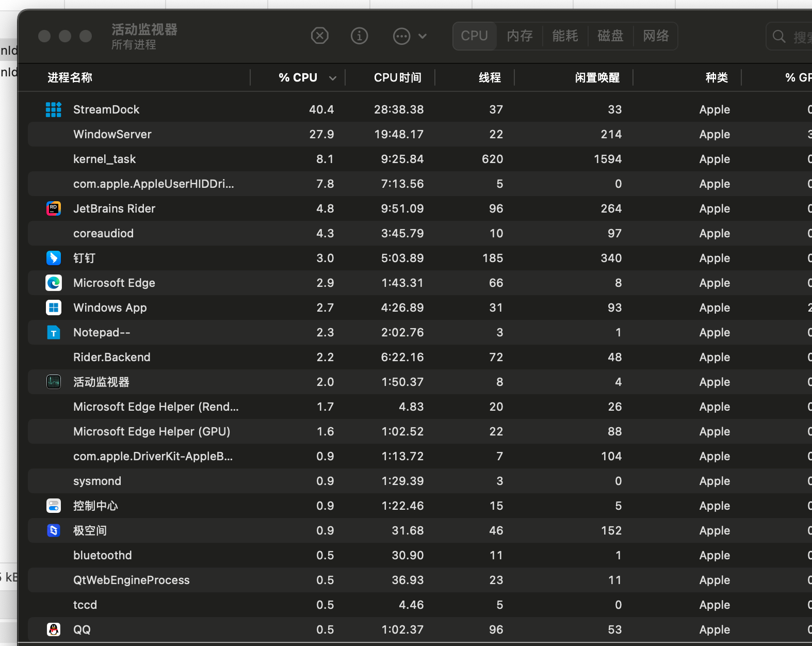Click StreamDock's 40.4 CPU percentage
This screenshot has height=646, width=812.
[x=321, y=109]
